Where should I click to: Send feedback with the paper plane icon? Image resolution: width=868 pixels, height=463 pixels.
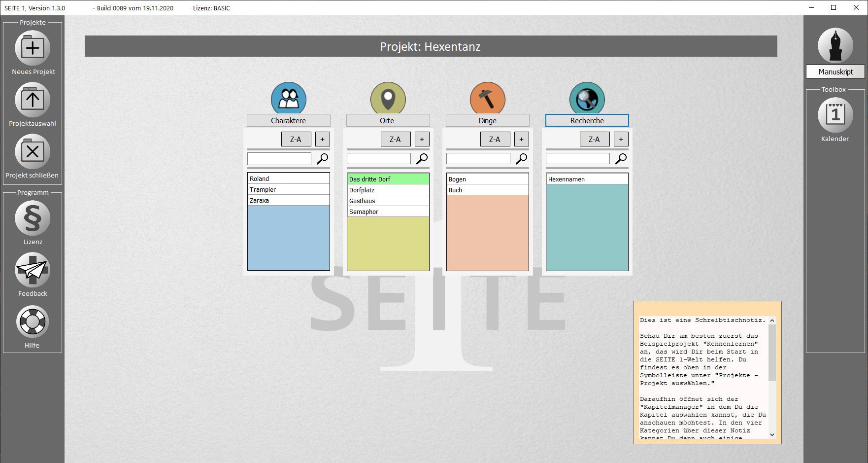[33, 270]
